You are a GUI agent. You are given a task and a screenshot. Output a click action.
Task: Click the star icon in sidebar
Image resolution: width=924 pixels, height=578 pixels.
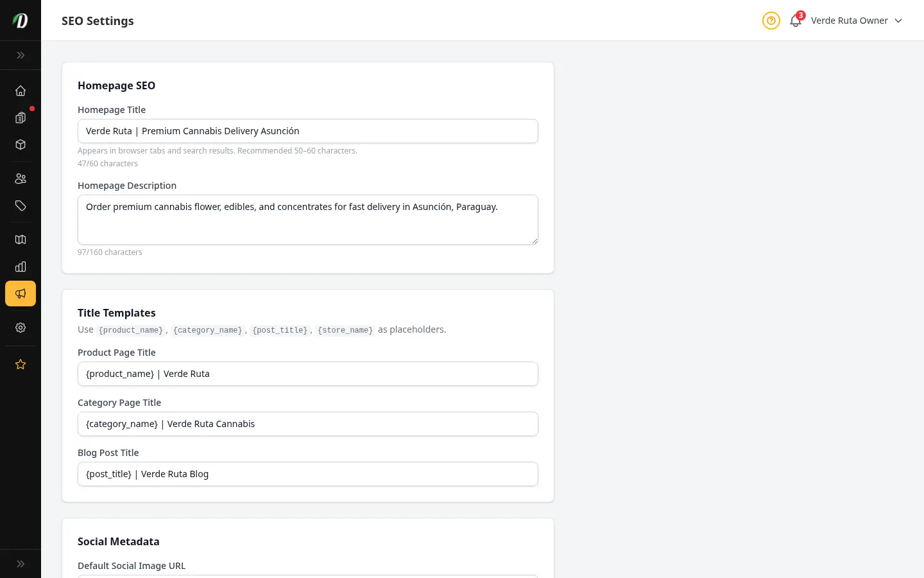[21, 364]
